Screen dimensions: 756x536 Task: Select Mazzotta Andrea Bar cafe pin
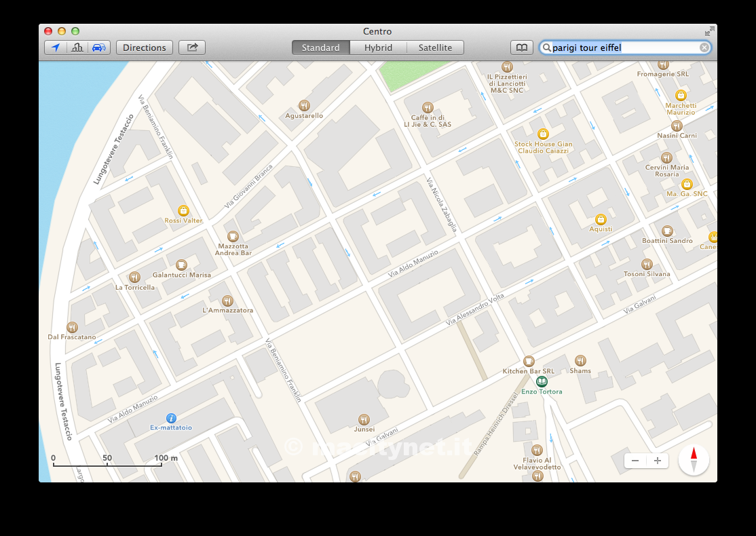coord(233,236)
